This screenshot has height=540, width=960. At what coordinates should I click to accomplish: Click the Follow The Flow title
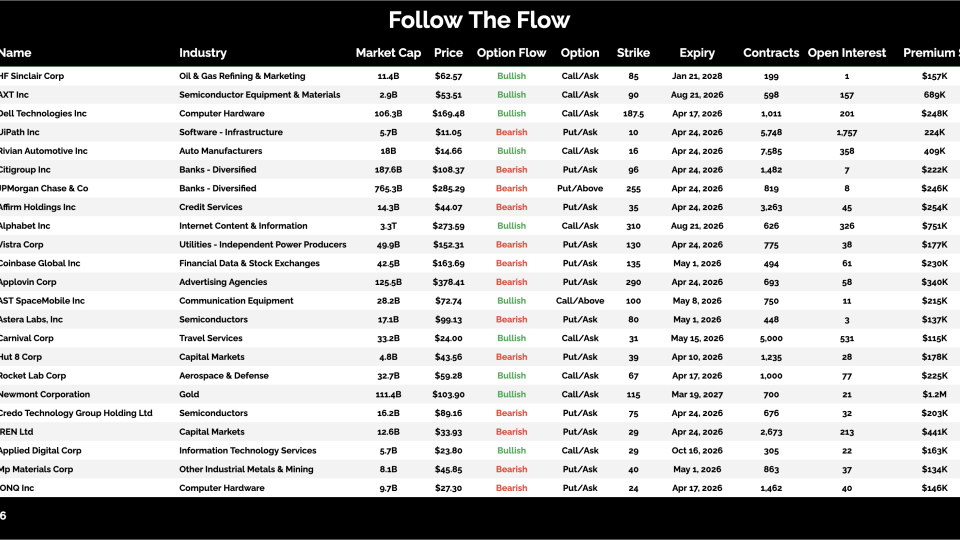(479, 20)
